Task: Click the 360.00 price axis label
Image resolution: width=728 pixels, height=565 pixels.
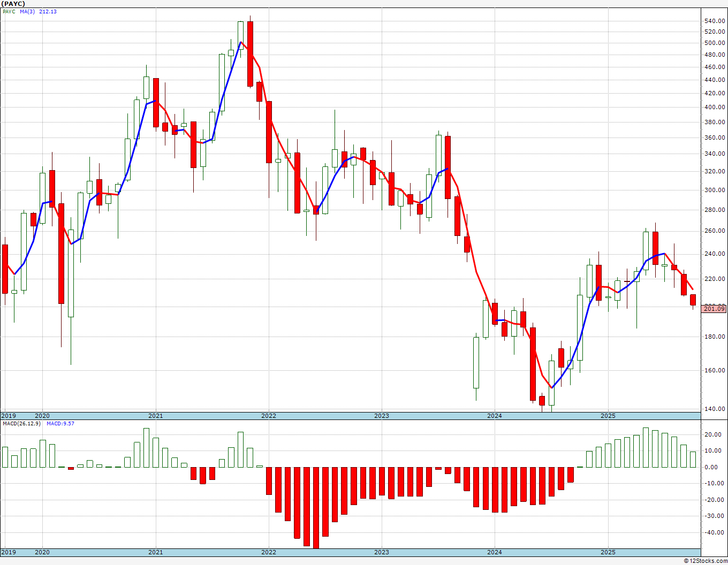Action: (715, 138)
